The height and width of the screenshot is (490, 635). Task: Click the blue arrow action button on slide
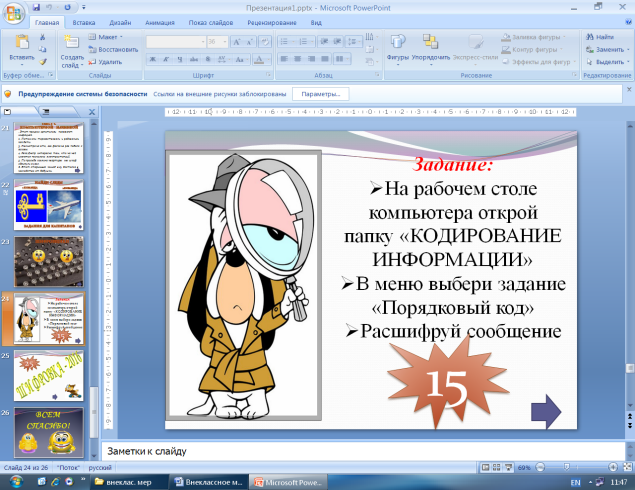click(x=546, y=411)
